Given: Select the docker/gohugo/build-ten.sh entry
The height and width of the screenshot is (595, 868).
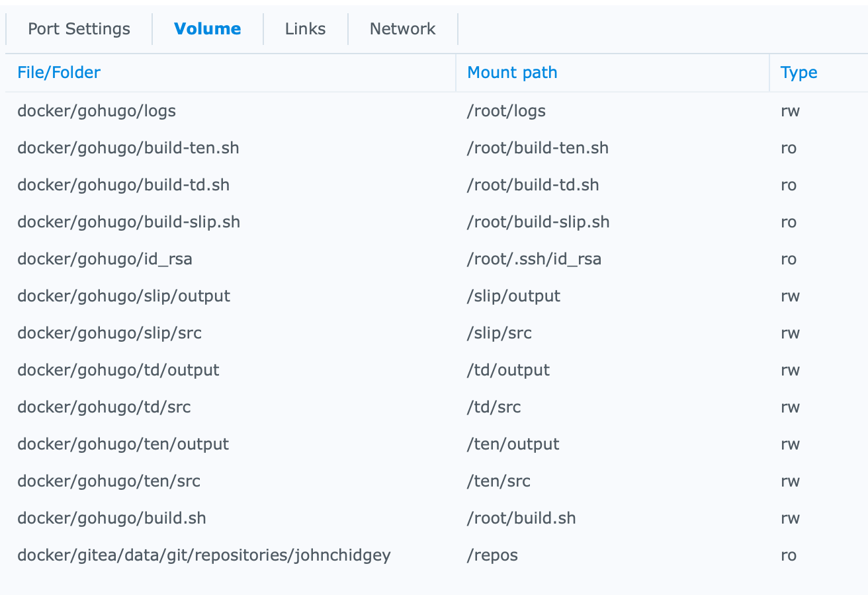Looking at the screenshot, I should [x=128, y=148].
